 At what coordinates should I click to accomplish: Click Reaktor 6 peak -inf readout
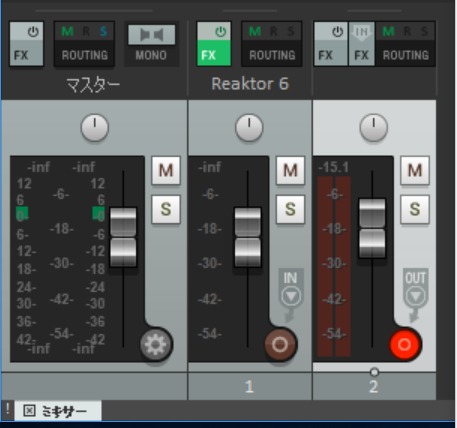[x=210, y=167]
